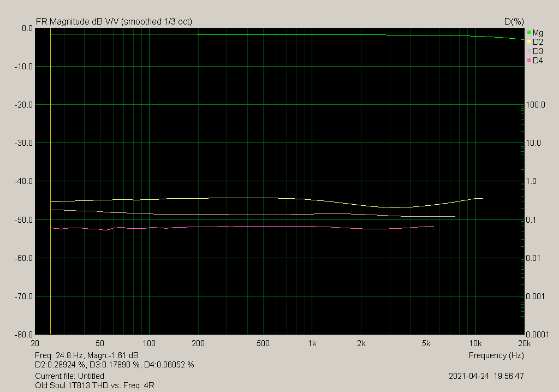Image resolution: width=559 pixels, height=392 pixels.
Task: Click the yellow D2 legend swatch
Action: click(x=529, y=41)
